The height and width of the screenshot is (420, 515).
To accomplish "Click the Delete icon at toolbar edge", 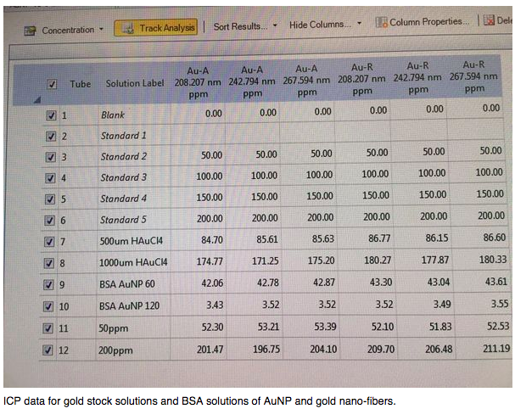I will (490, 20).
